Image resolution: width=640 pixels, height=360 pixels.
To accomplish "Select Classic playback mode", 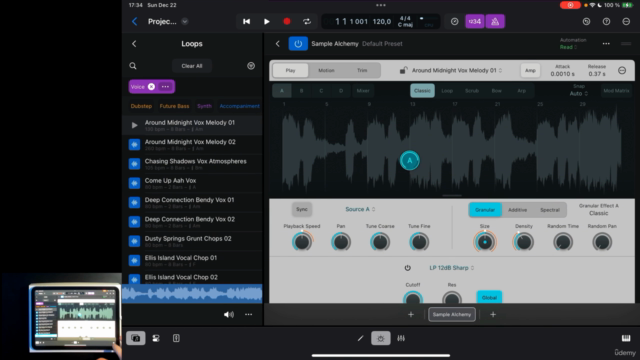I will [x=422, y=91].
